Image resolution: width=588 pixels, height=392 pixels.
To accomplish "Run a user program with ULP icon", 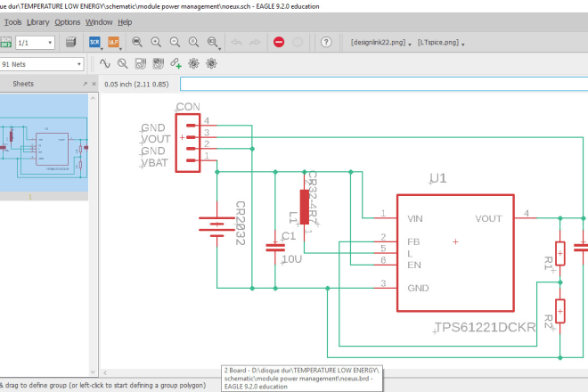I will pyautogui.click(x=113, y=42).
